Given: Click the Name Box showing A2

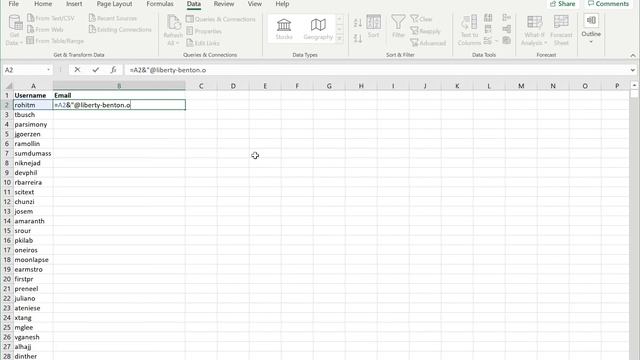Looking at the screenshot, I should coord(24,70).
